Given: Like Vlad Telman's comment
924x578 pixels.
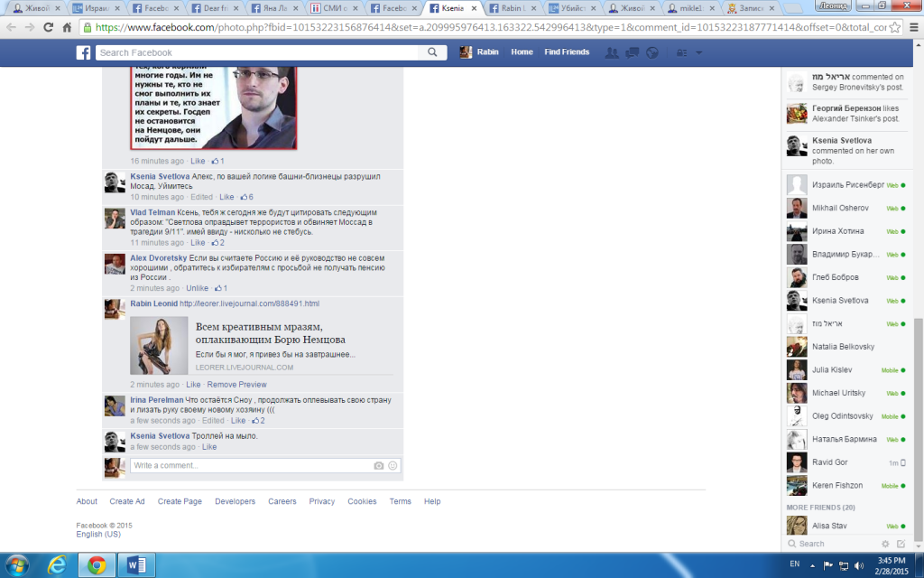Looking at the screenshot, I should click(198, 242).
